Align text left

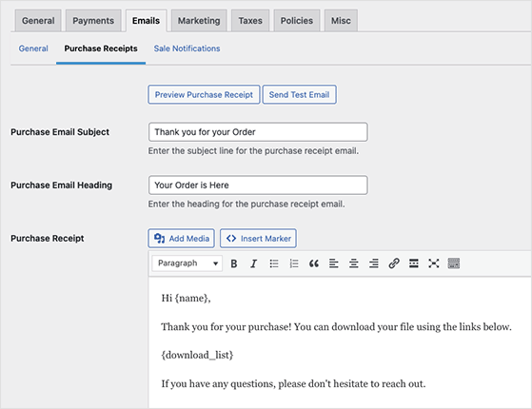coord(334,263)
